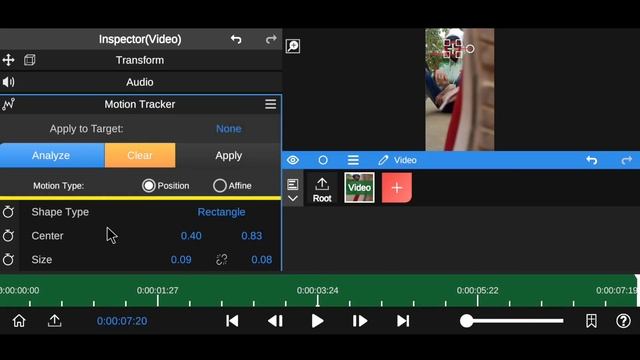Edit Center Y value 0.83
The height and width of the screenshot is (360, 640).
(251, 236)
